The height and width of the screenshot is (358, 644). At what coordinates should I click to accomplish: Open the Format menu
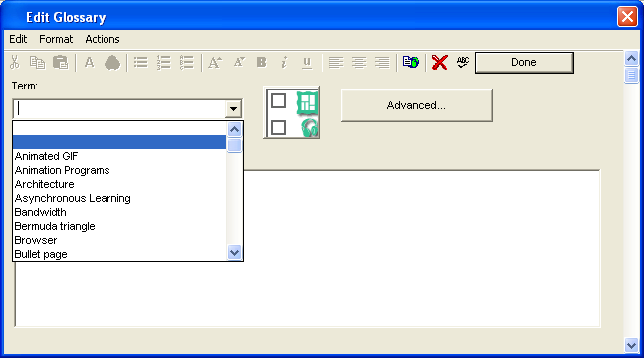[56, 39]
